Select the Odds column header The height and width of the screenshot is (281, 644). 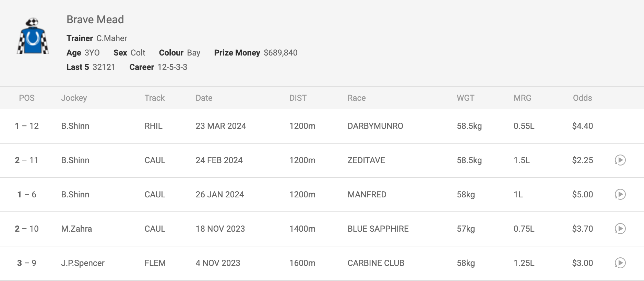click(582, 98)
